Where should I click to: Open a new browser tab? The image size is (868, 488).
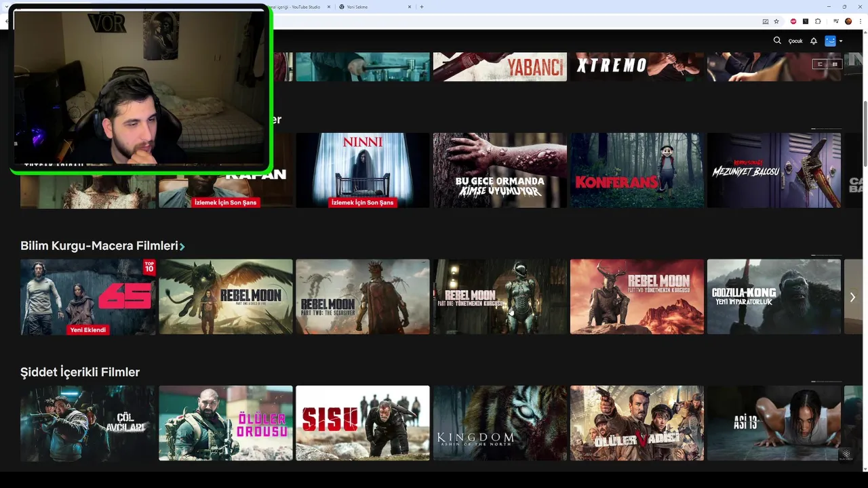pyautogui.click(x=422, y=7)
